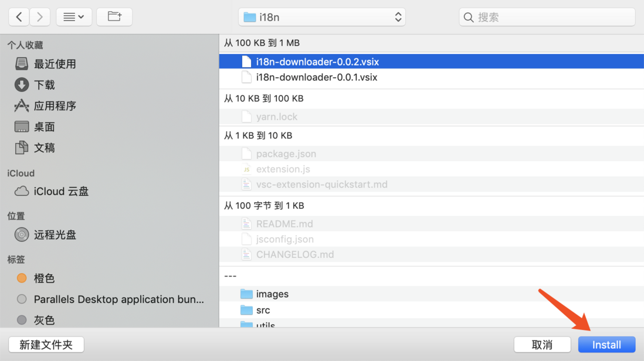The width and height of the screenshot is (644, 361).
Task: Open the i18n folder path popup
Action: pos(321,17)
